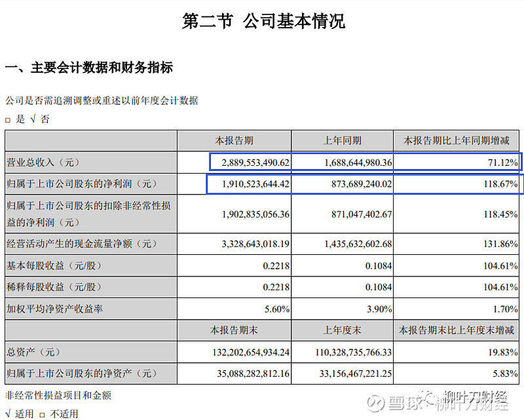
Task: Click 104.61% in the 稀释每股收益 row
Action: pos(501,287)
